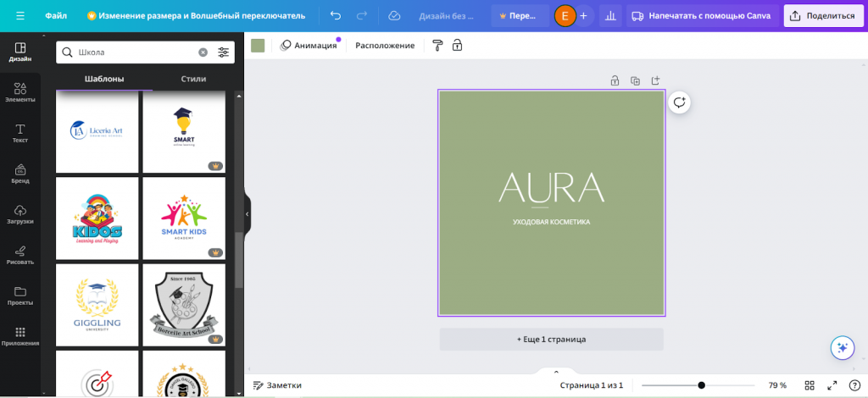Image resolution: width=868 pixels, height=398 pixels.
Task: Open the help question mark
Action: [854, 385]
